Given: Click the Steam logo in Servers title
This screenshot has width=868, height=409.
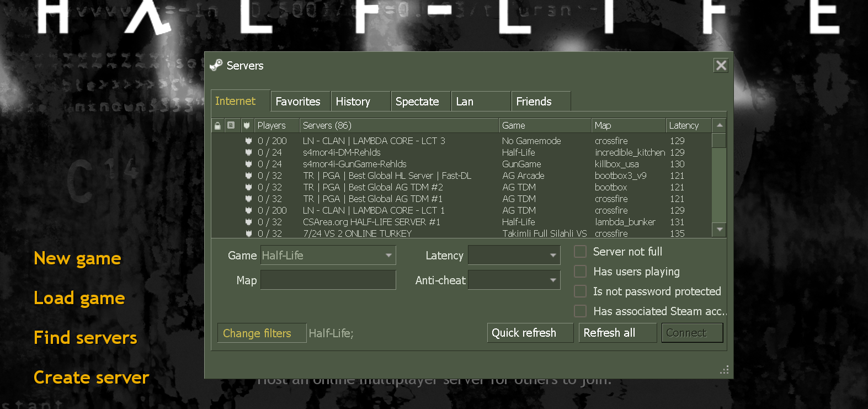Looking at the screenshot, I should [216, 65].
